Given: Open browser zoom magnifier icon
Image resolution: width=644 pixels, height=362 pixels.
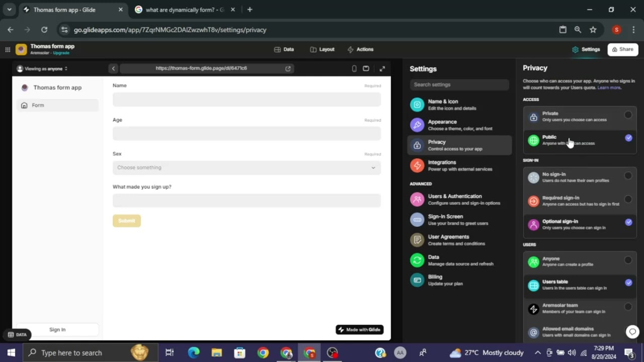Looking at the screenshot, I should [578, 30].
